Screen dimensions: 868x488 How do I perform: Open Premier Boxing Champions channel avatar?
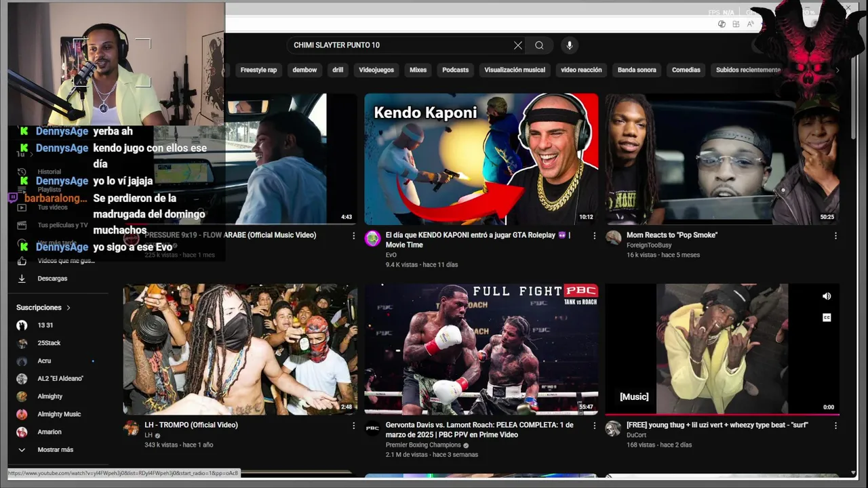coord(372,428)
